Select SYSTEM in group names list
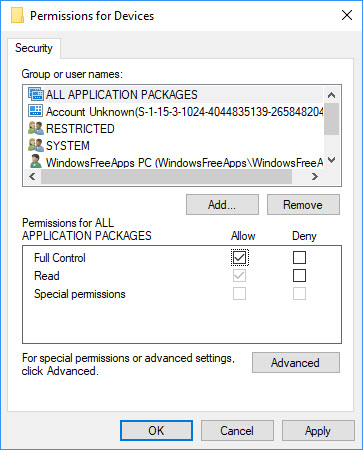The height and width of the screenshot is (450, 363). coord(173,146)
